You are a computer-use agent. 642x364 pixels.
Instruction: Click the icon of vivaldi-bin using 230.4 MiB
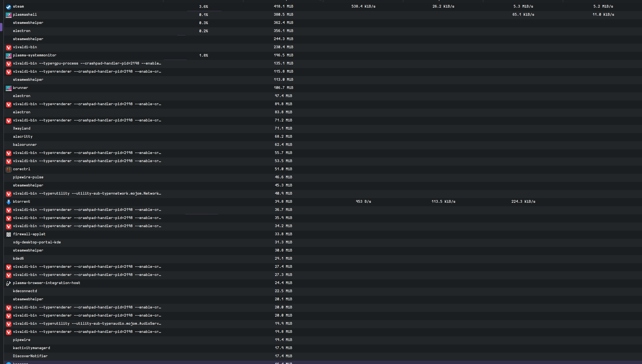[9, 47]
